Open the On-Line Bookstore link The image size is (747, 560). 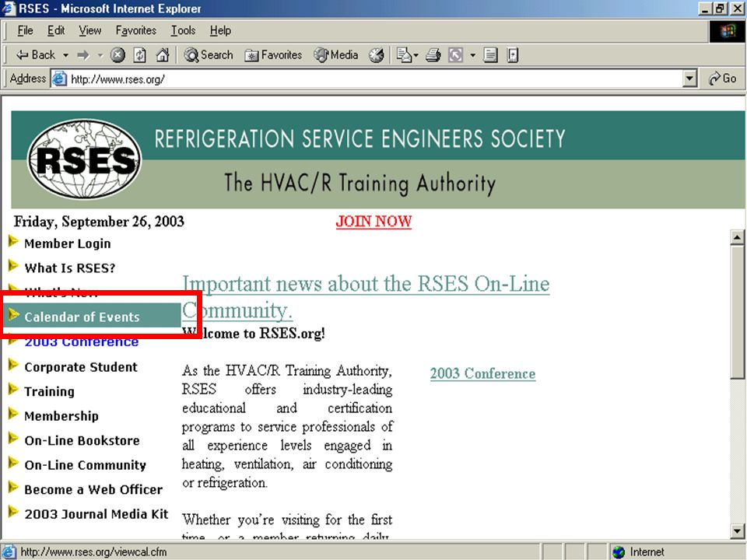click(x=82, y=440)
